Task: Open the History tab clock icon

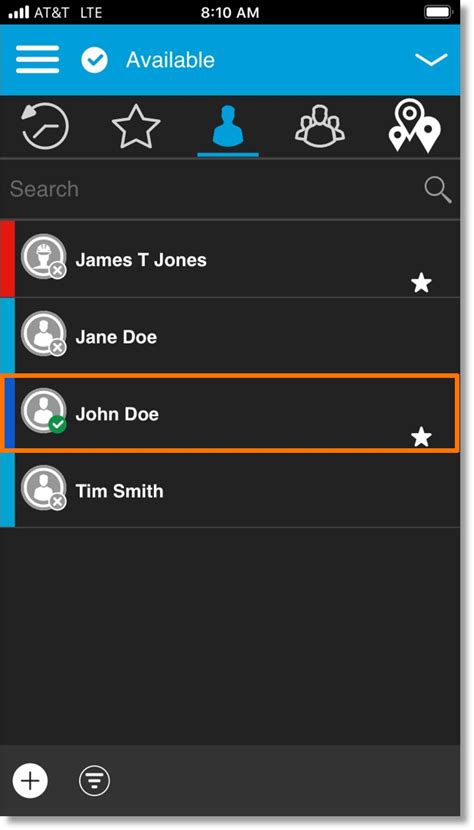Action: click(x=44, y=126)
